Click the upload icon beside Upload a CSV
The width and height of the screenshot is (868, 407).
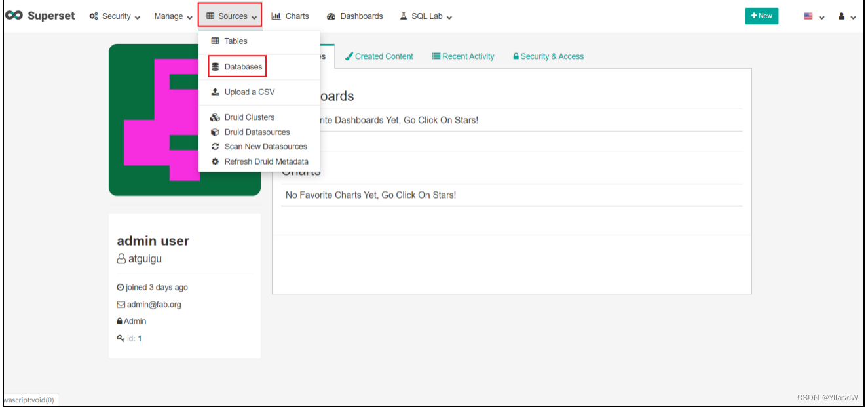pos(215,92)
